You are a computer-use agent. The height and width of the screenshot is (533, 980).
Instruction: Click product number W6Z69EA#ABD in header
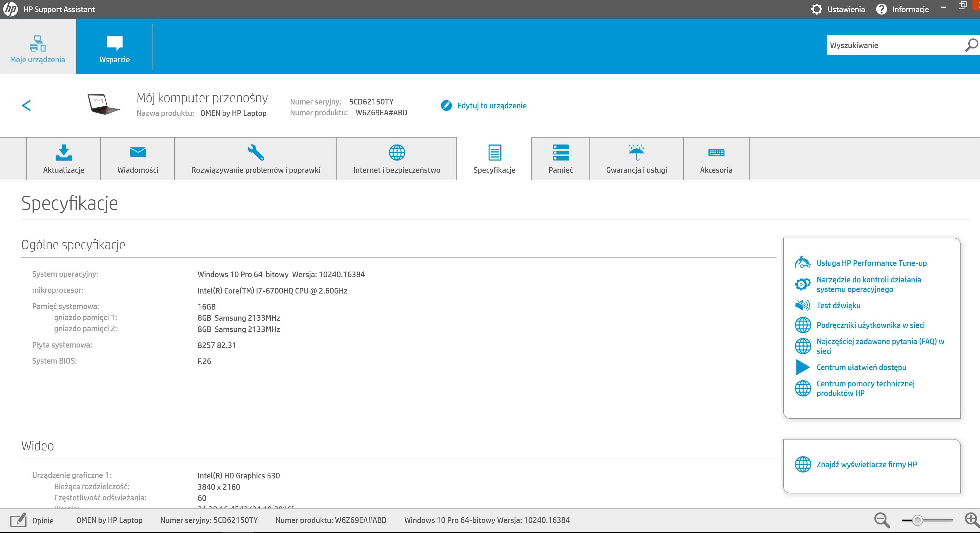point(381,112)
